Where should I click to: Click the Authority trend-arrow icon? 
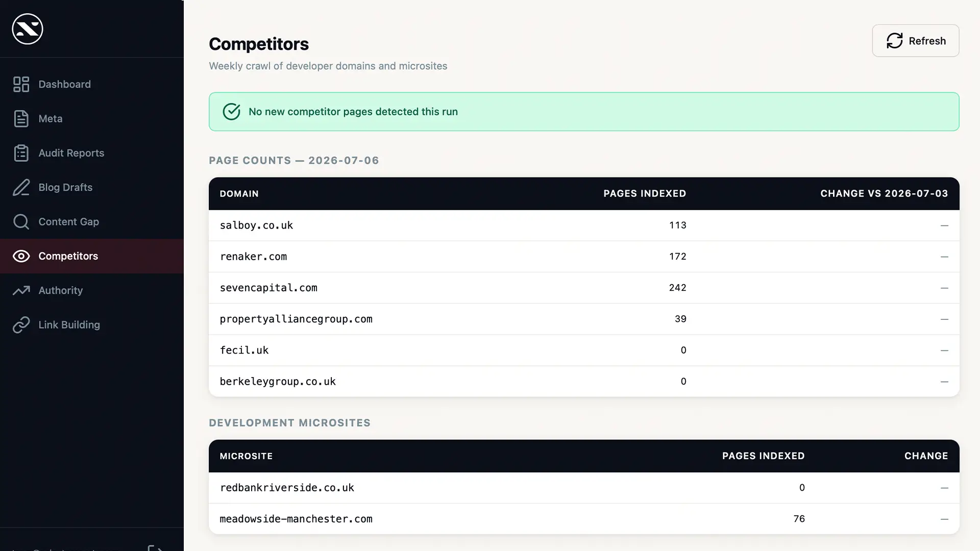[21, 290]
